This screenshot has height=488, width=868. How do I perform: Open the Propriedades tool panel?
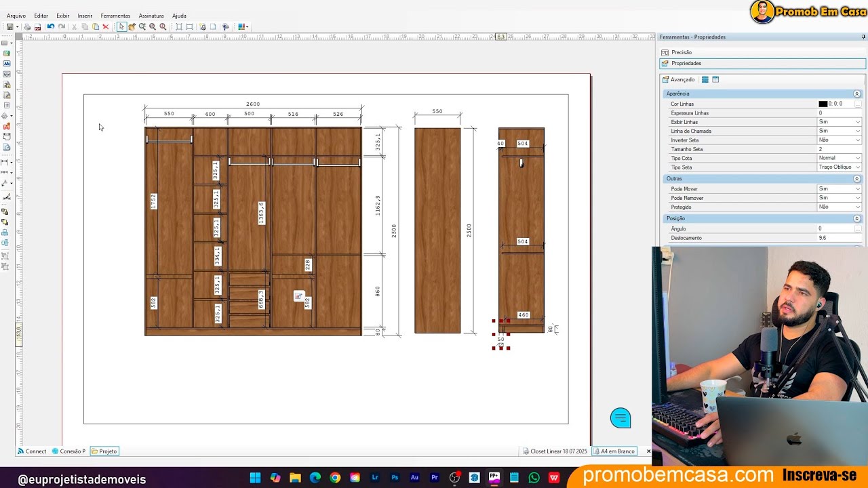coord(762,63)
